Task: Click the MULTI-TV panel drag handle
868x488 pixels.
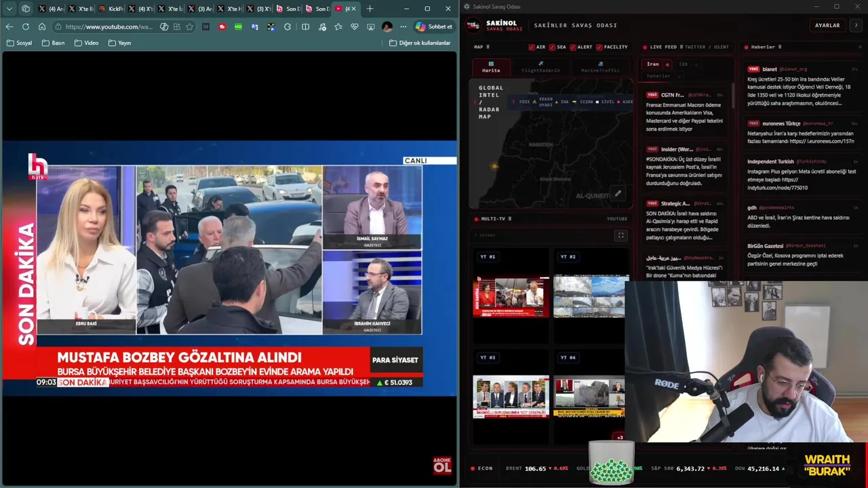Action: pyautogui.click(x=510, y=219)
